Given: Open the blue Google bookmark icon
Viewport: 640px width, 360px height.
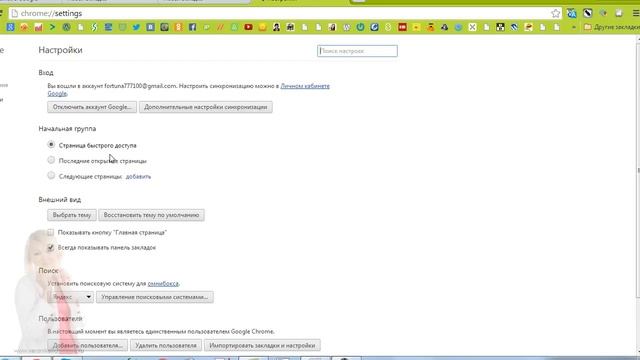Looking at the screenshot, I should click(x=11, y=27).
